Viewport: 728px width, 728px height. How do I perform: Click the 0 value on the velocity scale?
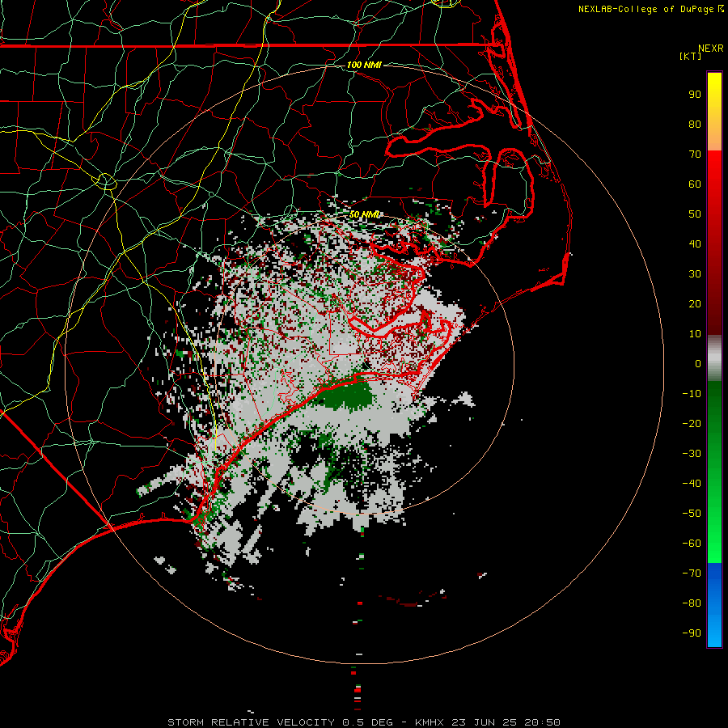[698, 364]
